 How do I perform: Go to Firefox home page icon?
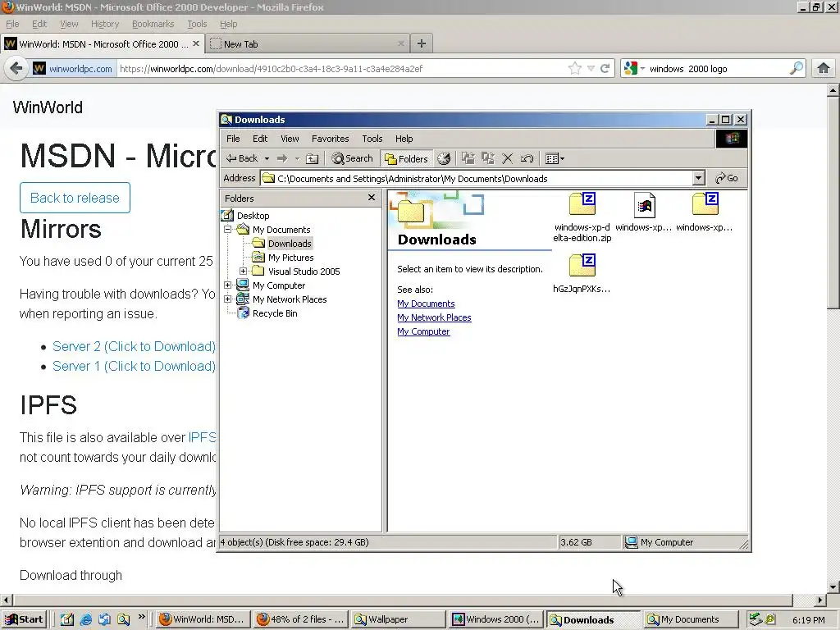pyautogui.click(x=824, y=68)
